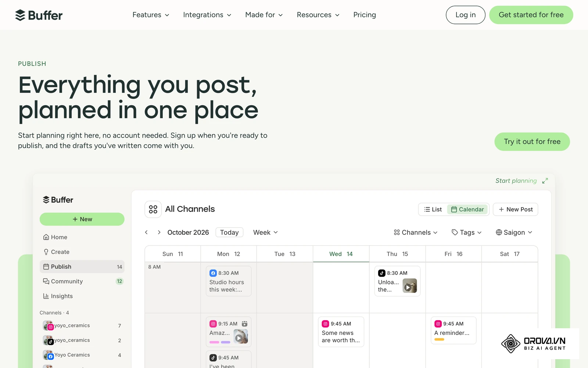Open the Studio hours Facebook post
588x368 pixels.
(x=229, y=281)
